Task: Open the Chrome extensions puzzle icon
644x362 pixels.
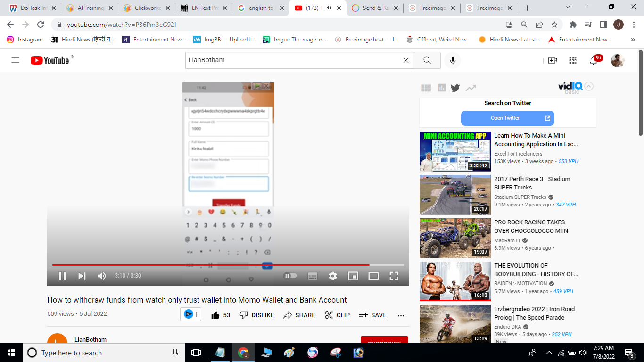Action: (573, 25)
